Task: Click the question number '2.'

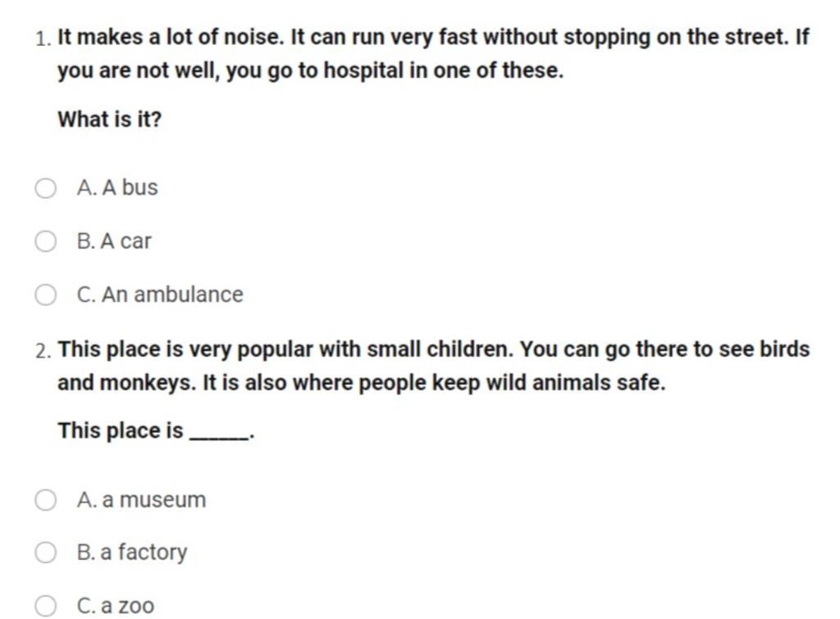Action: tap(44, 351)
